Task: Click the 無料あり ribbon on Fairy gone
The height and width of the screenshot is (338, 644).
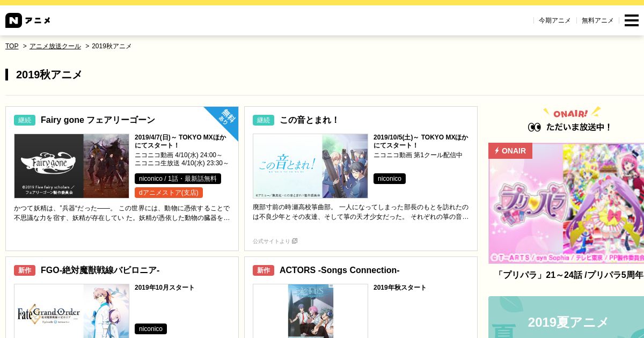Action: coord(226,117)
